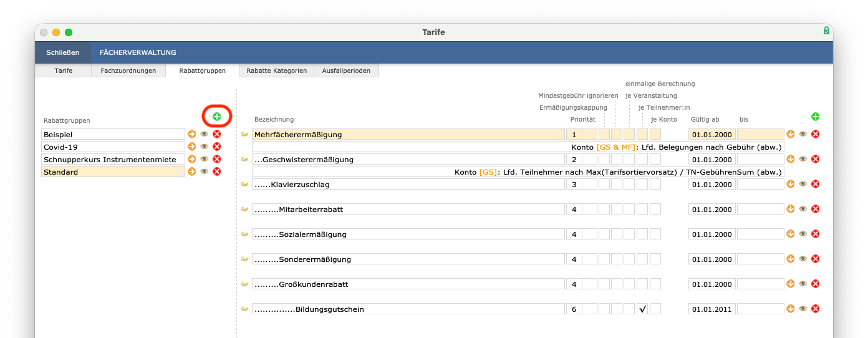868x338 pixels.
Task: Click the folder icon beside Mitarbeiterrabatt
Action: [x=244, y=209]
